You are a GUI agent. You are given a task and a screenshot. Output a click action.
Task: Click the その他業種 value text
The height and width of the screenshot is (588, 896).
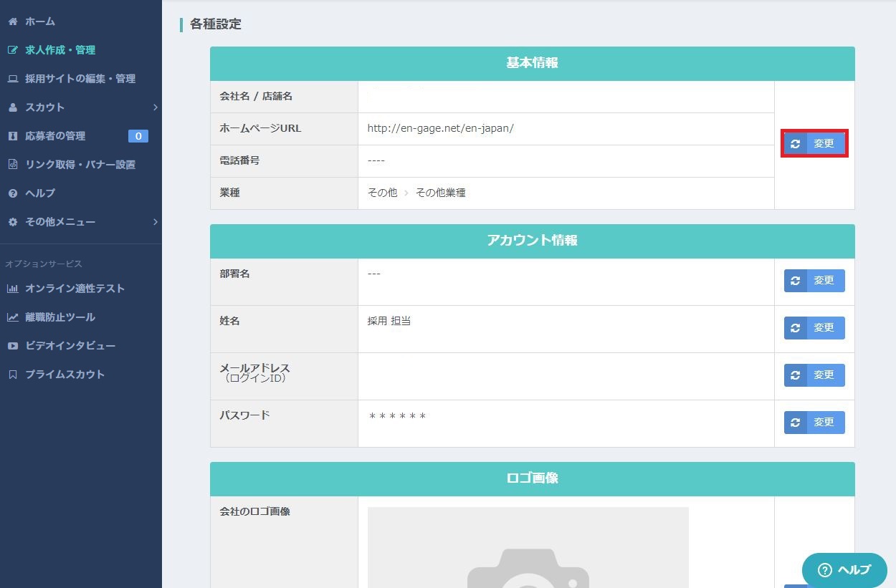441,193
